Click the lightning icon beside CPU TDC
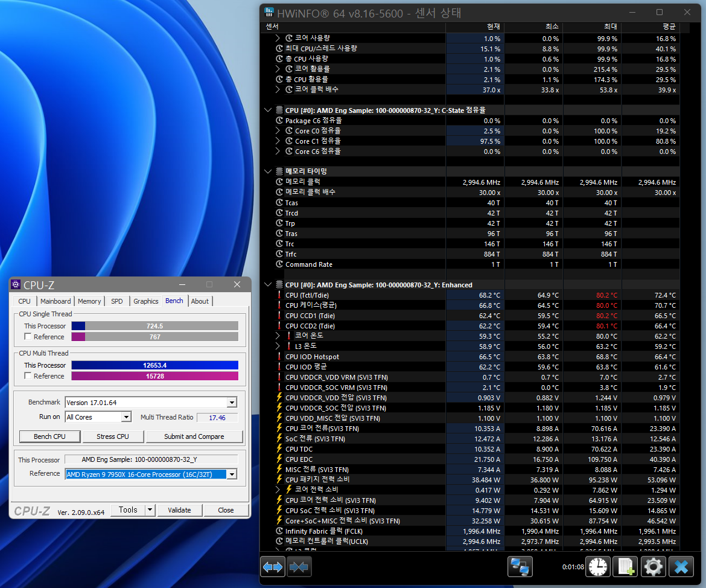Viewport: 706px width, 588px height. [x=279, y=449]
